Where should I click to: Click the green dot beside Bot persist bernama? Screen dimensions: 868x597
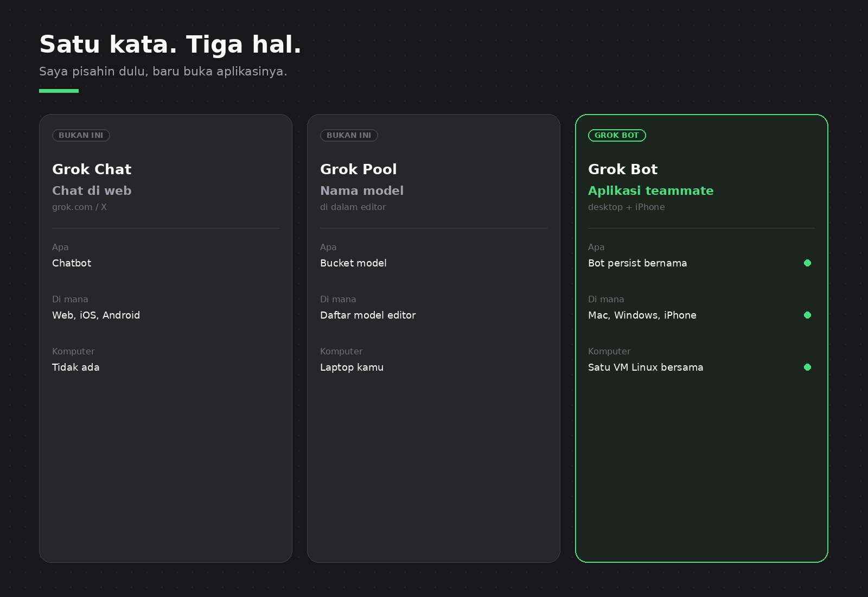(807, 263)
